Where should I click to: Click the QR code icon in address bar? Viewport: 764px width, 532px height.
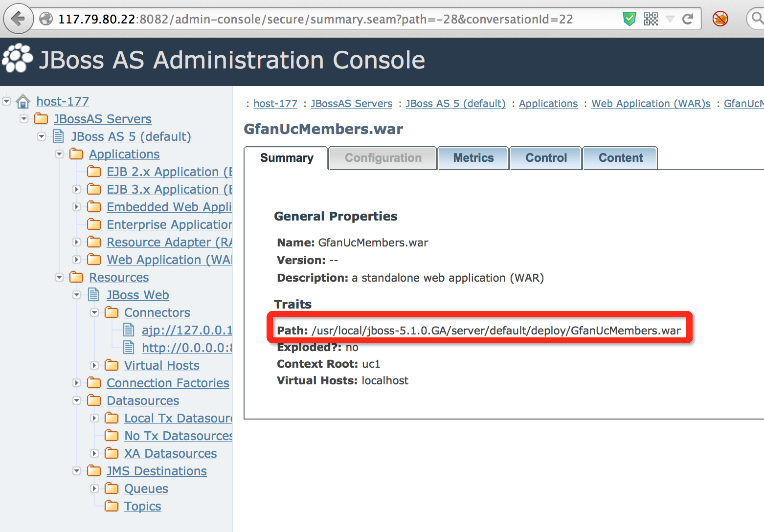pyautogui.click(x=651, y=19)
